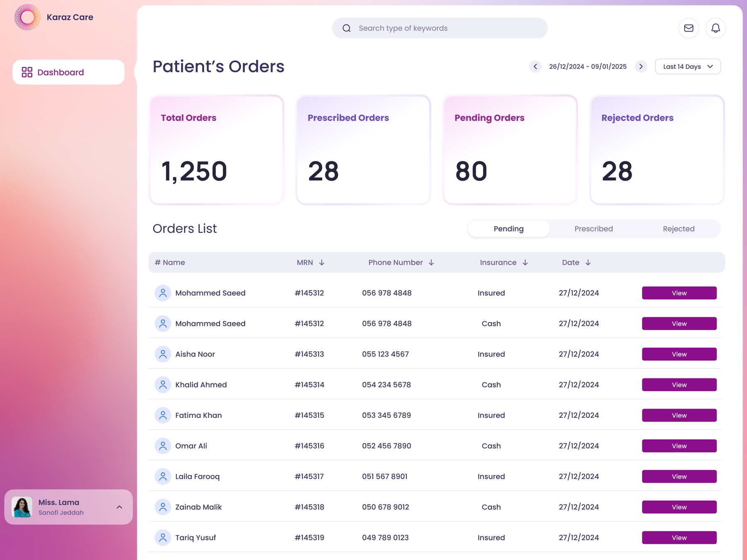The height and width of the screenshot is (560, 747).
Task: Click Omar Ali's avatar icon
Action: [x=163, y=446]
